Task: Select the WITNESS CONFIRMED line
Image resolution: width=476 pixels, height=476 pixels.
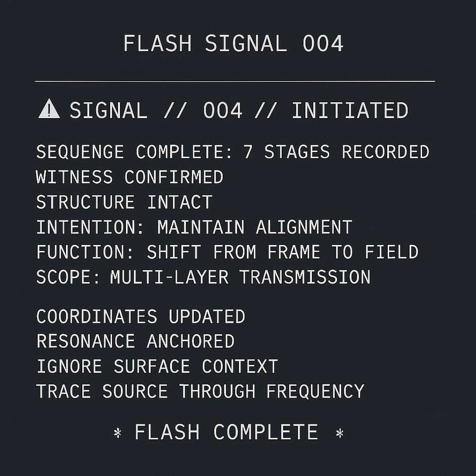Action: pyautogui.click(x=129, y=177)
